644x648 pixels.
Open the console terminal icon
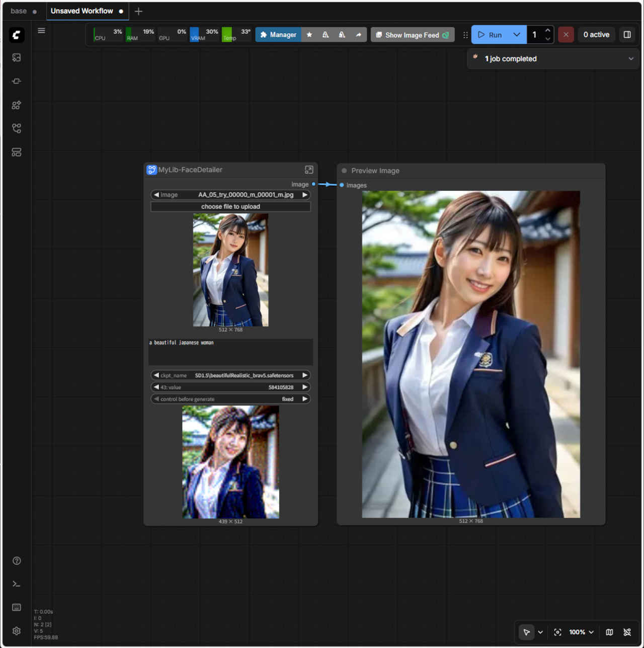[x=17, y=584]
